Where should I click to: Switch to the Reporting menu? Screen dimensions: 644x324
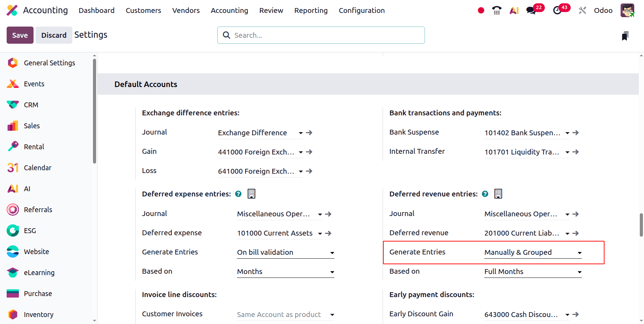[x=311, y=10]
